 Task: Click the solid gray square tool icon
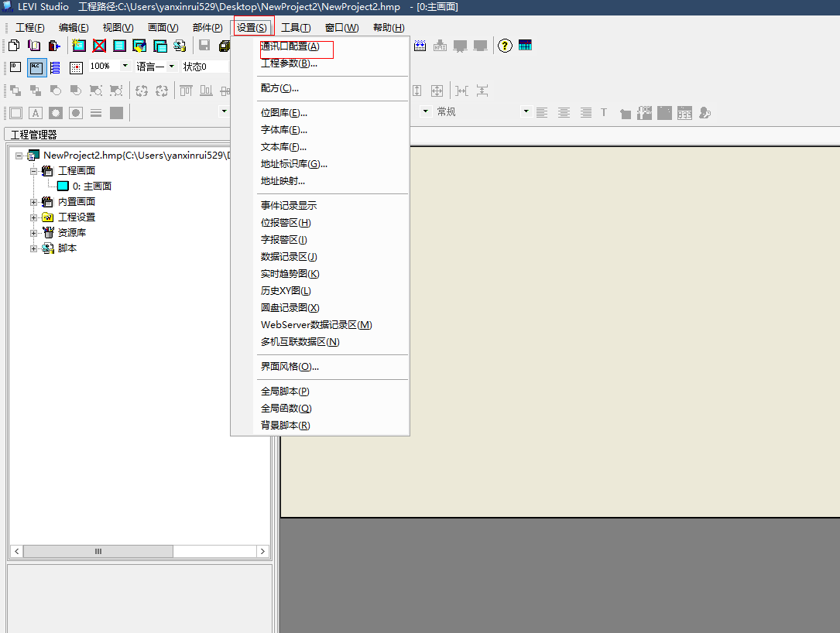tap(116, 113)
